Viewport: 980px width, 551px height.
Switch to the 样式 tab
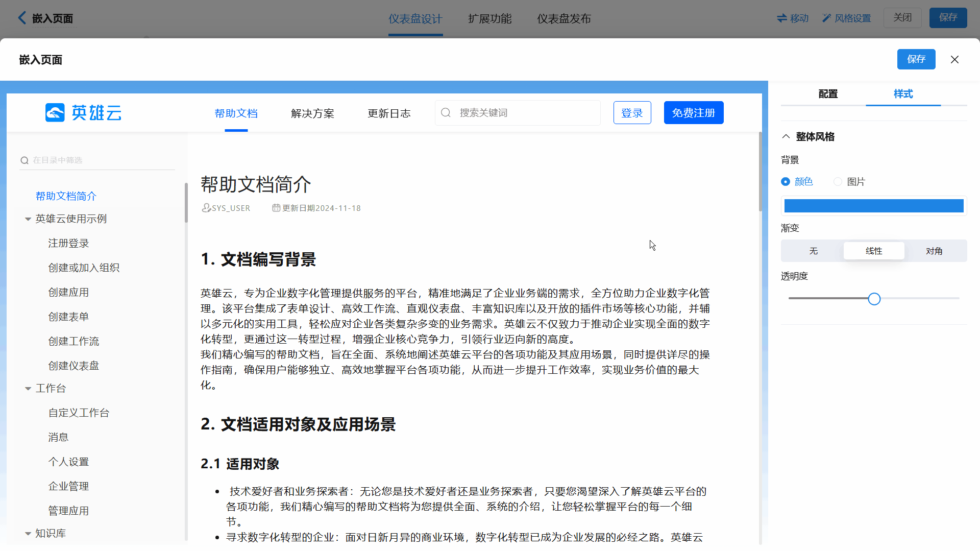[x=903, y=94]
